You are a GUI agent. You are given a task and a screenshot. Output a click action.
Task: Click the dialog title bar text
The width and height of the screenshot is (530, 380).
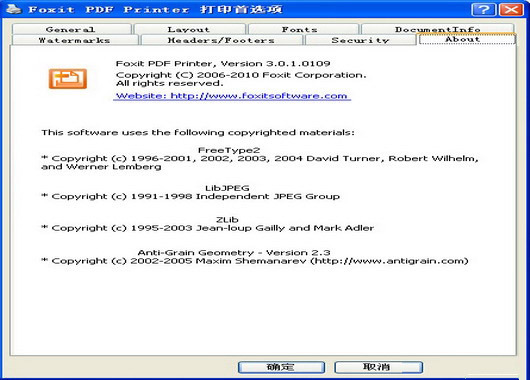(155, 9)
